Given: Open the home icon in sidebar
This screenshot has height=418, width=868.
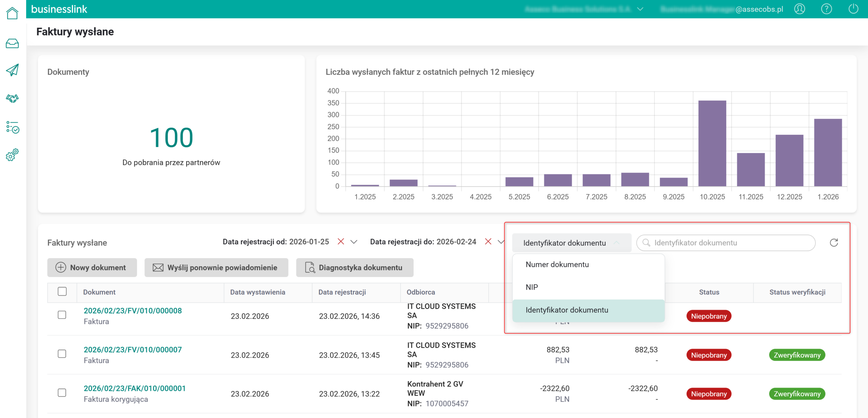Looking at the screenshot, I should click(12, 14).
